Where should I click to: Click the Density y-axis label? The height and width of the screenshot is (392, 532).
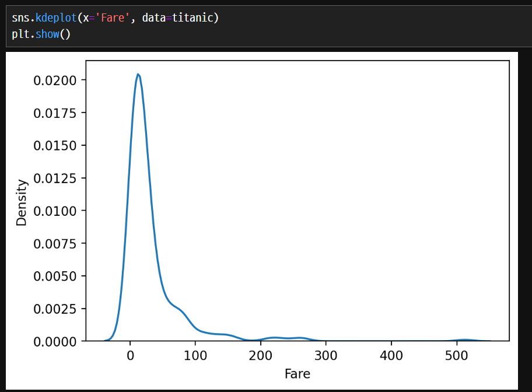[x=22, y=202]
